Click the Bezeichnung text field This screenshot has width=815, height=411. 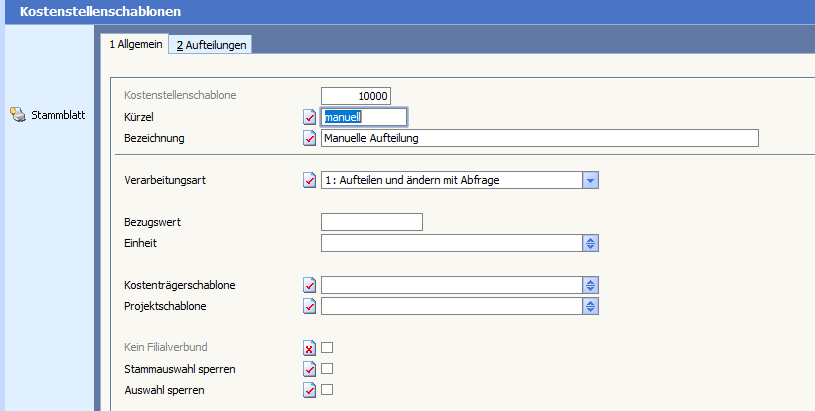coord(540,138)
